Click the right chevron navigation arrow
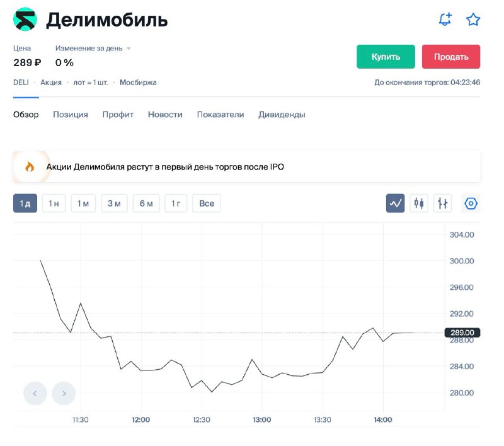This screenshot has height=446, width=504. [x=64, y=392]
